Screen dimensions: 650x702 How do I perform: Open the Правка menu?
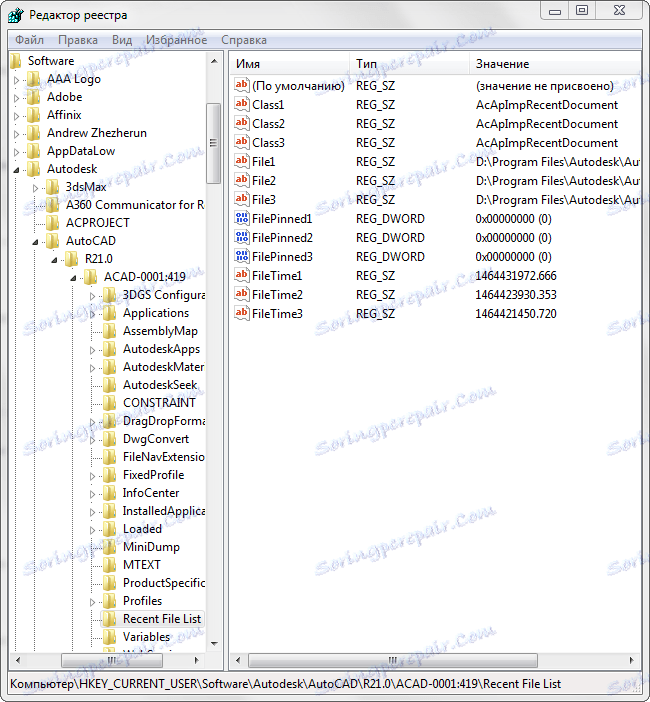tap(78, 40)
